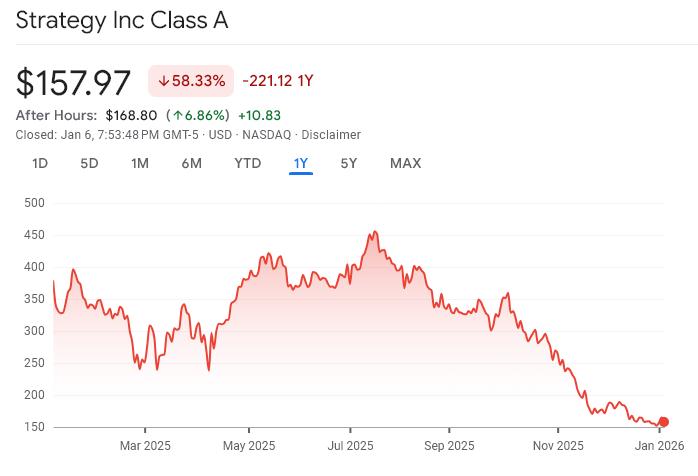Viewport: 698px width, 476px height.
Task: Click the Nov 2025 axis label
Action: (557, 446)
